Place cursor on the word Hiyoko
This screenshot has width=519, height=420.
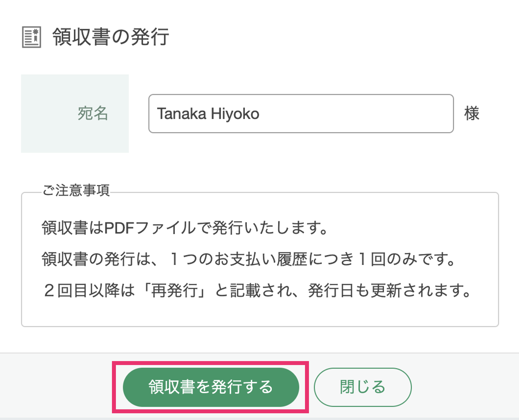235,114
